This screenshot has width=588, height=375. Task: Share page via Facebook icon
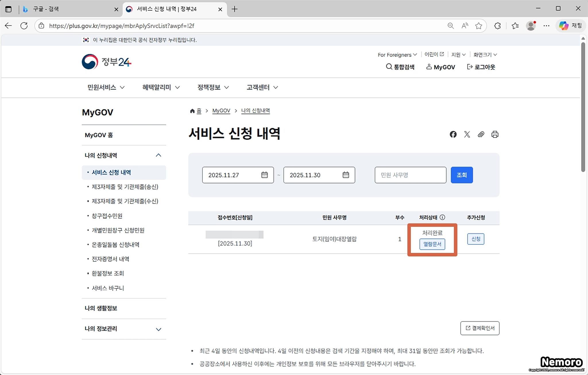click(453, 134)
